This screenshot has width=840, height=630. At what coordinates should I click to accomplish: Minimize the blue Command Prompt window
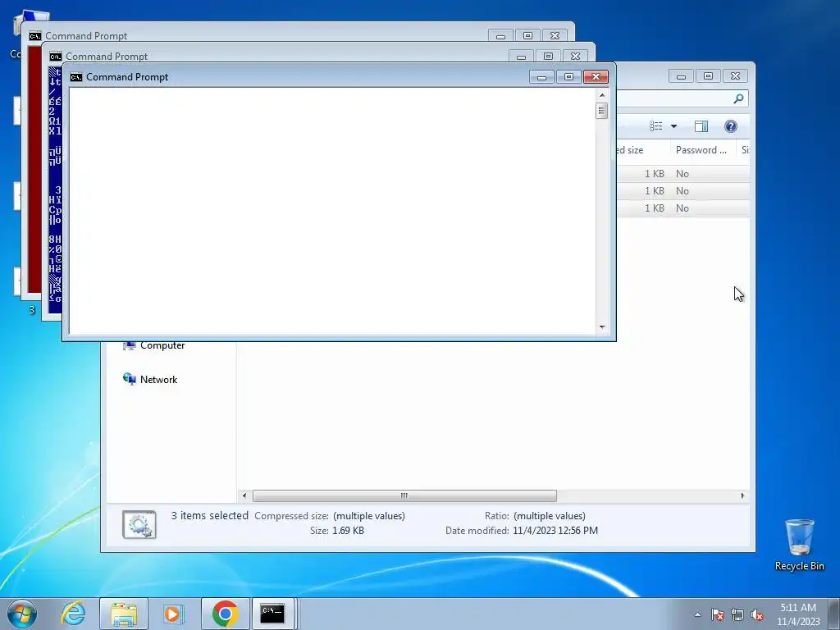[x=521, y=57]
